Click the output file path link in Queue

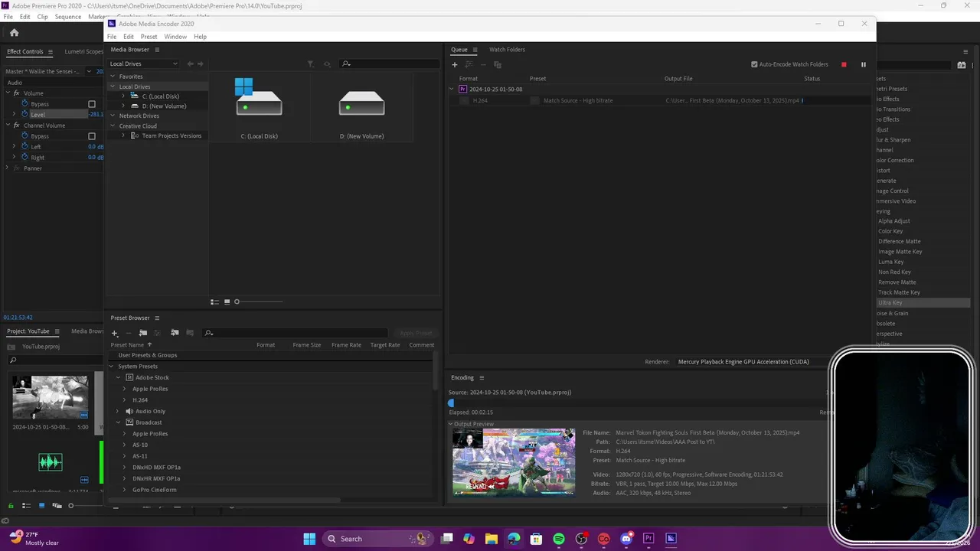tap(732, 100)
